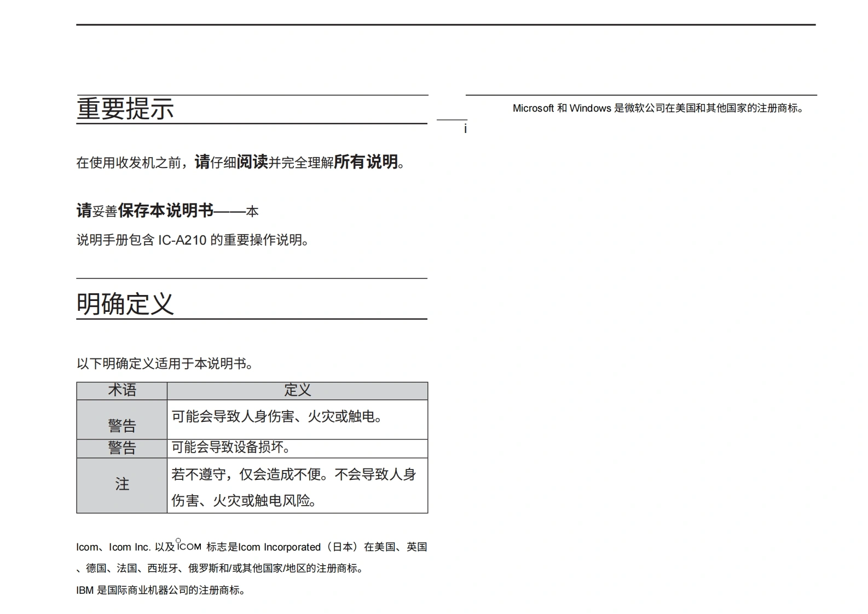
Task: Click the IBM trademark sentence
Action: pos(161,590)
